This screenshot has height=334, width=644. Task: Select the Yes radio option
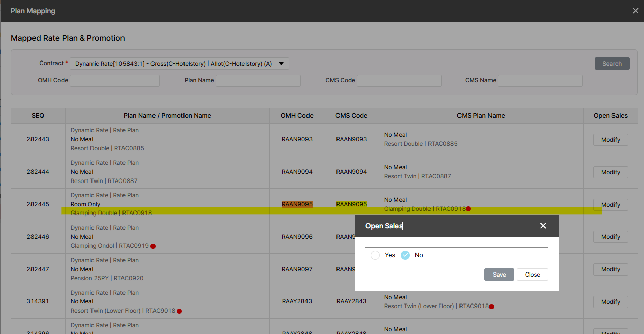pyautogui.click(x=375, y=255)
